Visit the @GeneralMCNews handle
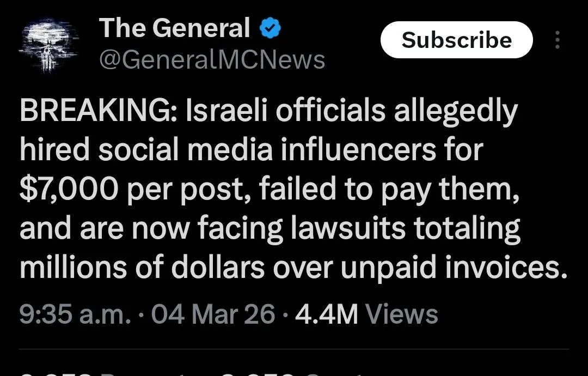This screenshot has height=376, width=588. pos(212,60)
